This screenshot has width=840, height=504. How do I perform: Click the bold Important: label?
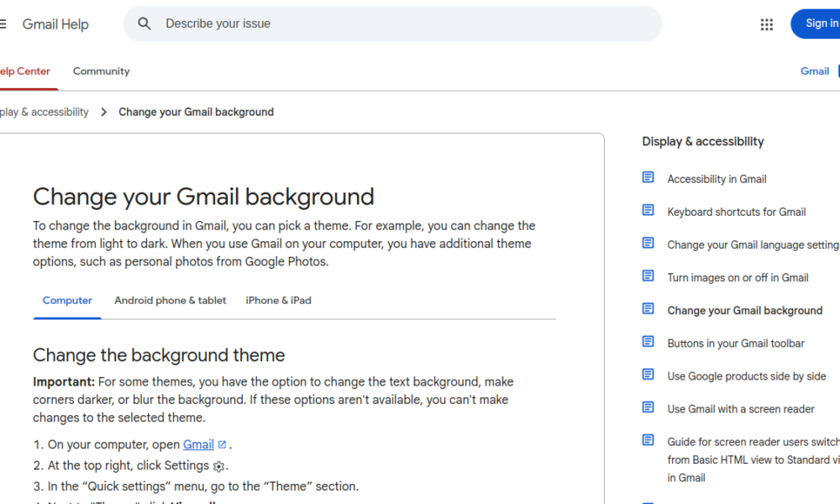pos(64,382)
